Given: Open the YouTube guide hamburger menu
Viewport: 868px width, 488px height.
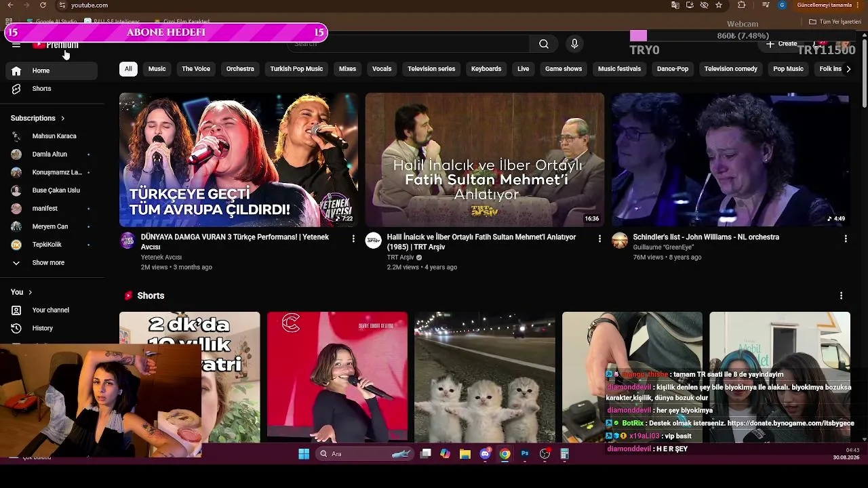Looking at the screenshot, I should pyautogui.click(x=16, y=45).
